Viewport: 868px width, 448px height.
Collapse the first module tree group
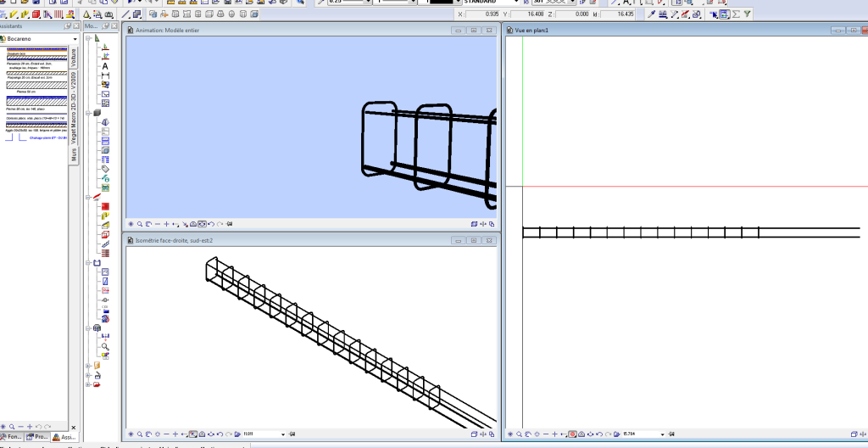tap(88, 38)
